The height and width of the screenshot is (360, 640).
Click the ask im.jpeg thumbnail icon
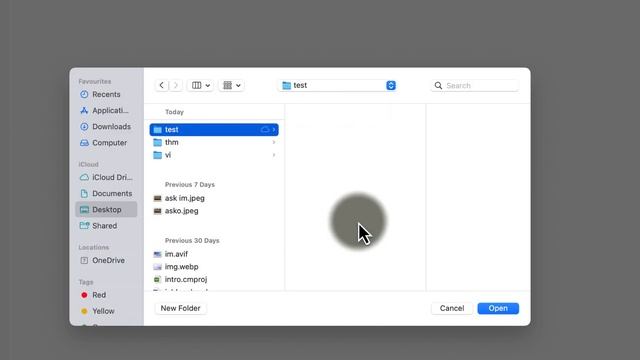(158, 198)
